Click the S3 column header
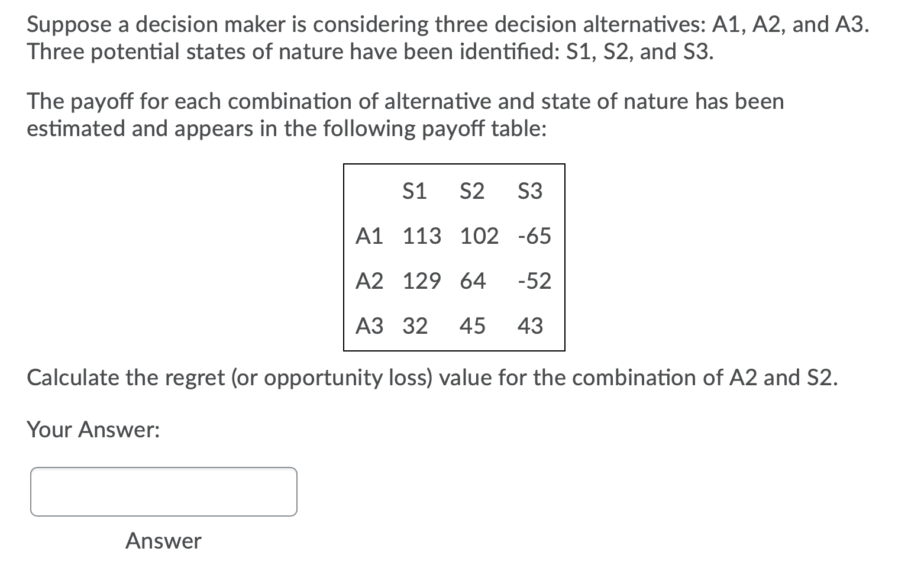The image size is (924, 574). coord(530,191)
